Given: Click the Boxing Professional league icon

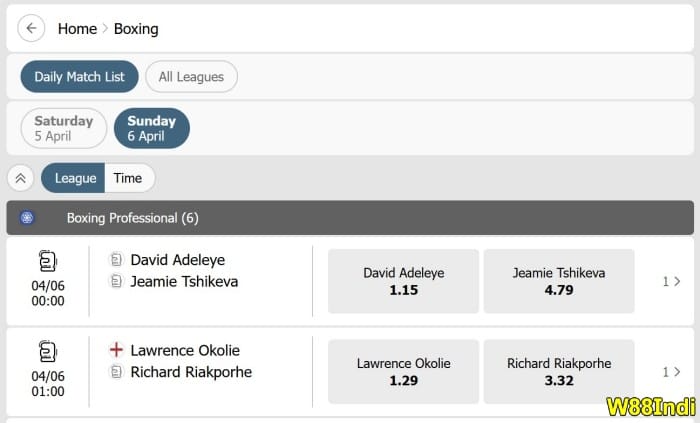Looking at the screenshot, I should (x=27, y=217).
